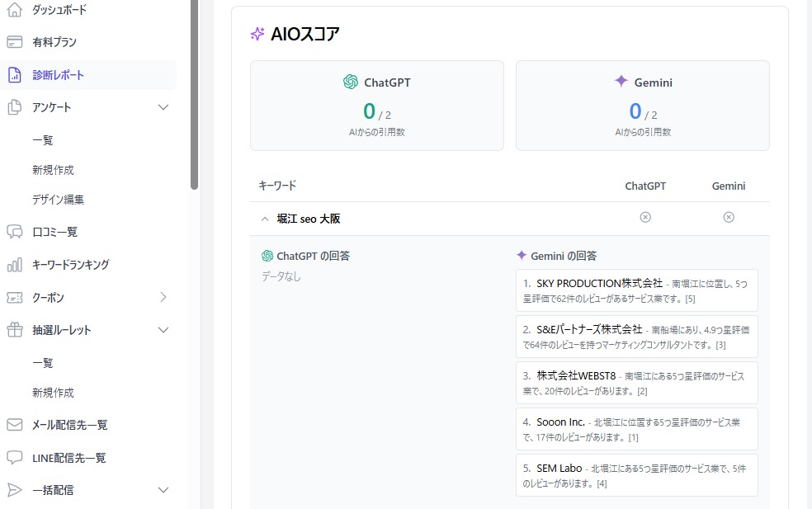Toggle Gemini exclusion for 堀江 seo 大阪
This screenshot has height=509, width=812.
coord(729,217)
